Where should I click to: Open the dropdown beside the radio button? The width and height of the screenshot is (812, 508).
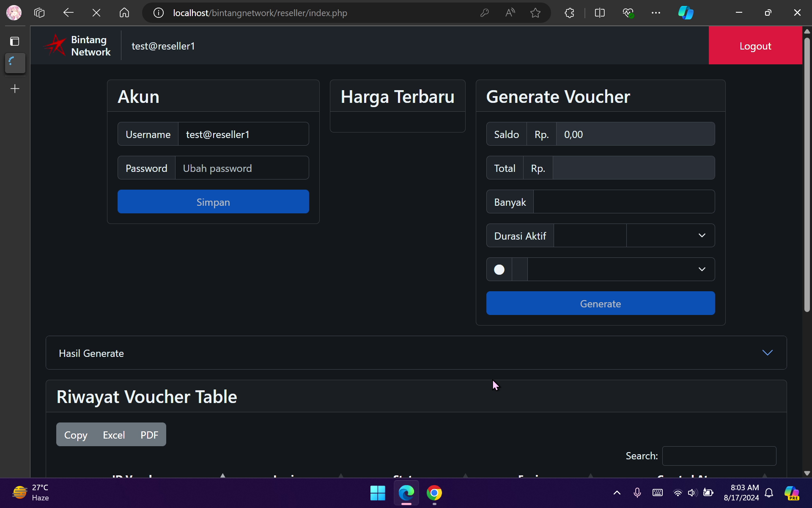pos(621,269)
